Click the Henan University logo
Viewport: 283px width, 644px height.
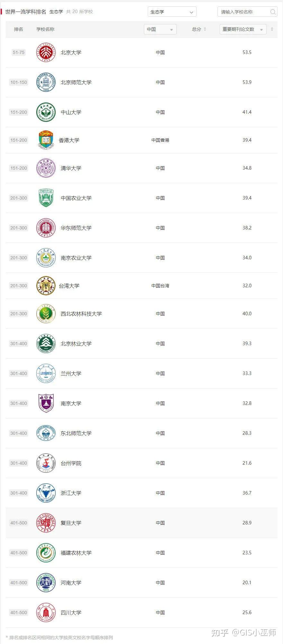pos(46,583)
